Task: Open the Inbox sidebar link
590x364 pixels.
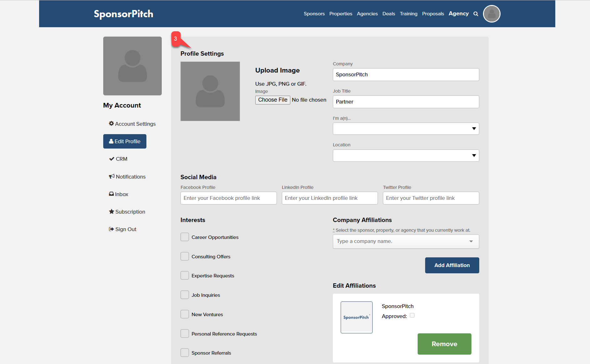Action: [119, 194]
